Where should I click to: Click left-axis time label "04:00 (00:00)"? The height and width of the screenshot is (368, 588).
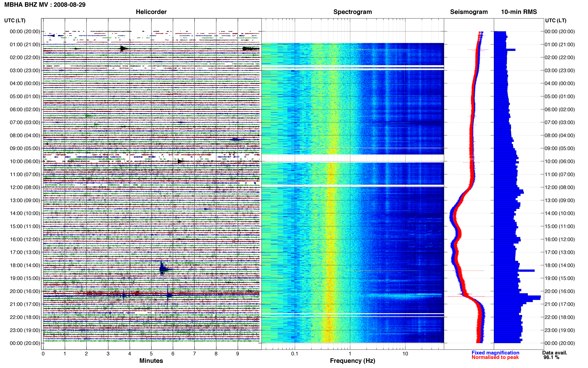tap(25, 83)
